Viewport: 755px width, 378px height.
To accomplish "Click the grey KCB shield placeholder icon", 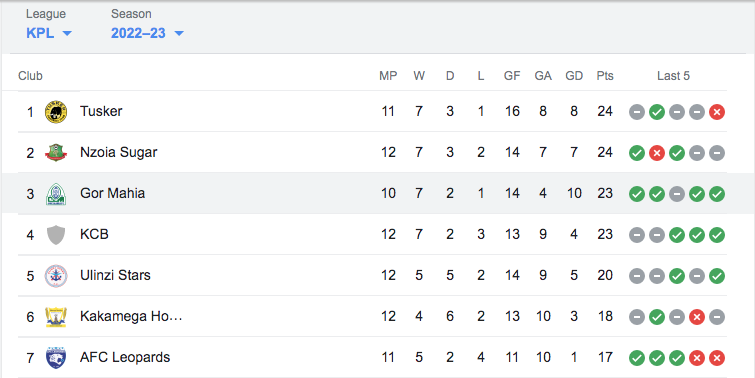I will pos(56,235).
